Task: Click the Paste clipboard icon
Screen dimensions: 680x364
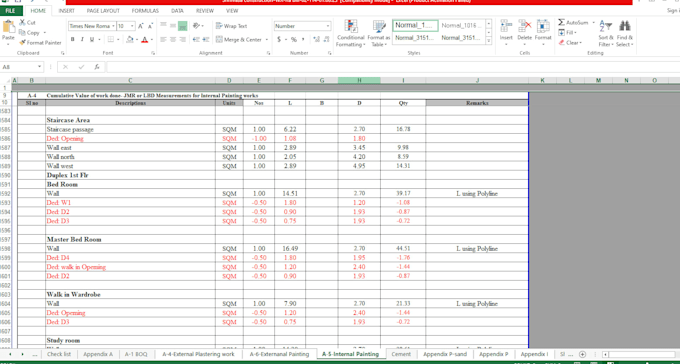Action: click(x=8, y=27)
